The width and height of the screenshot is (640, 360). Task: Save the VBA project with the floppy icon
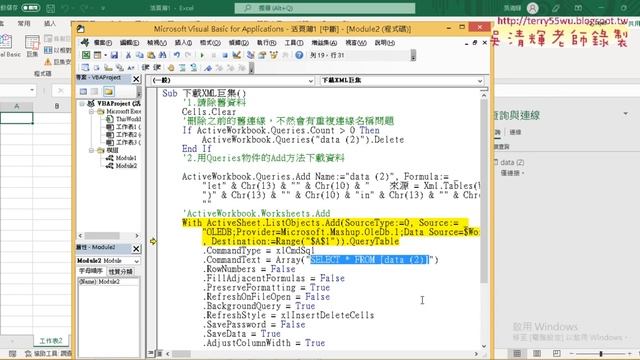[114, 55]
